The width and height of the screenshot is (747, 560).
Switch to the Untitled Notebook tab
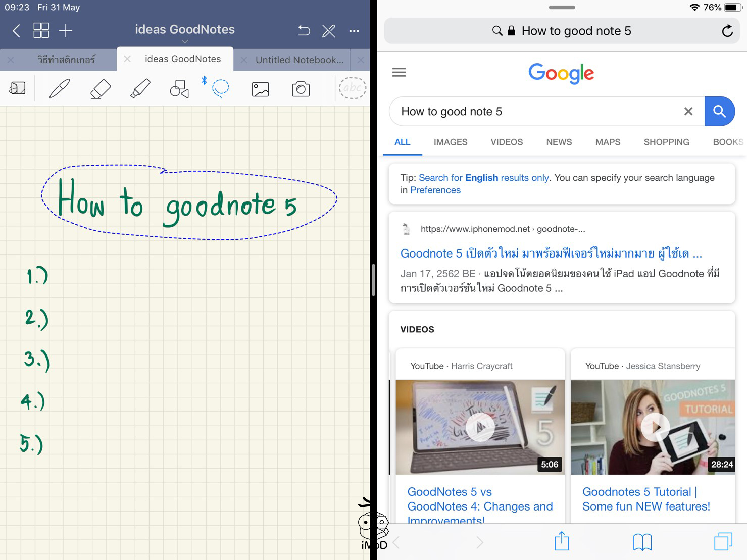pyautogui.click(x=299, y=60)
